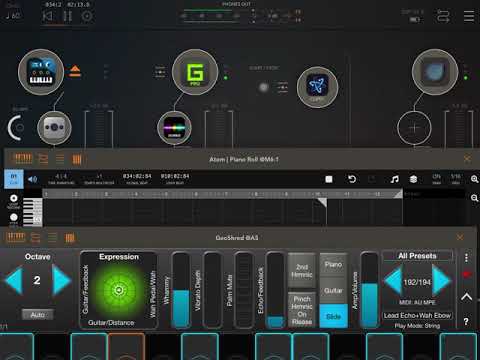Tap the green Expression XY pad
This screenshot has height=360, width=480.
(x=119, y=290)
